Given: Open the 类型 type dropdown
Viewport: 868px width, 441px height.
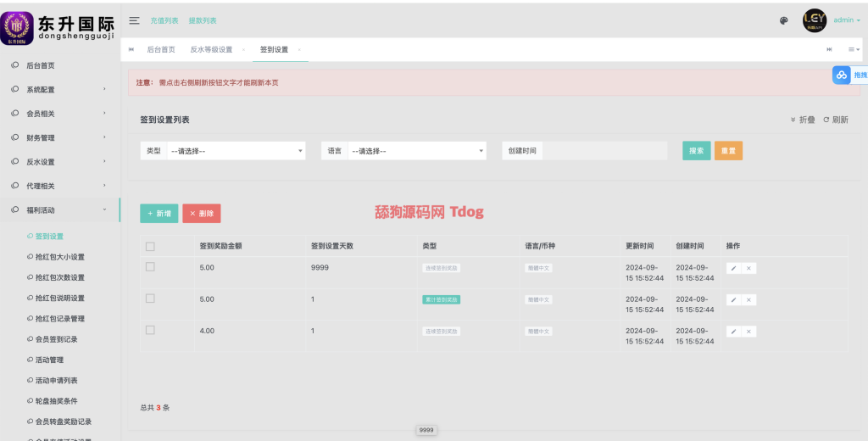Looking at the screenshot, I should tap(236, 151).
